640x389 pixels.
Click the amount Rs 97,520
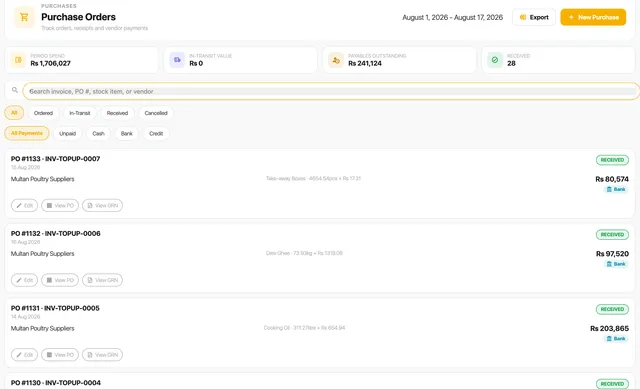click(x=612, y=253)
